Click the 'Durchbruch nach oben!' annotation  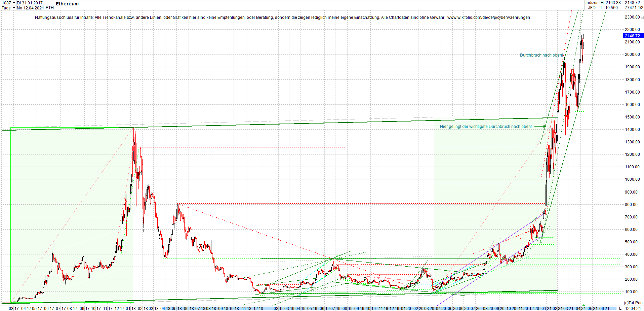(541, 55)
